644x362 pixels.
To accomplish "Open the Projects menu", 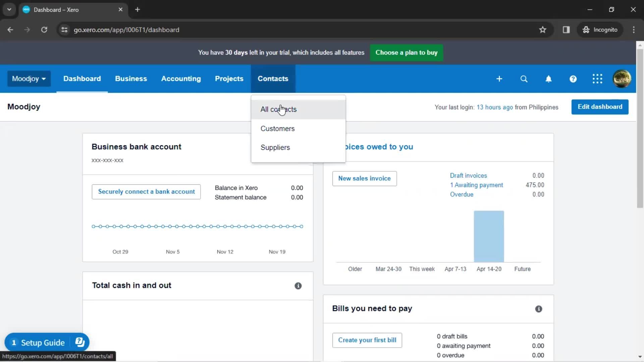I will (229, 79).
